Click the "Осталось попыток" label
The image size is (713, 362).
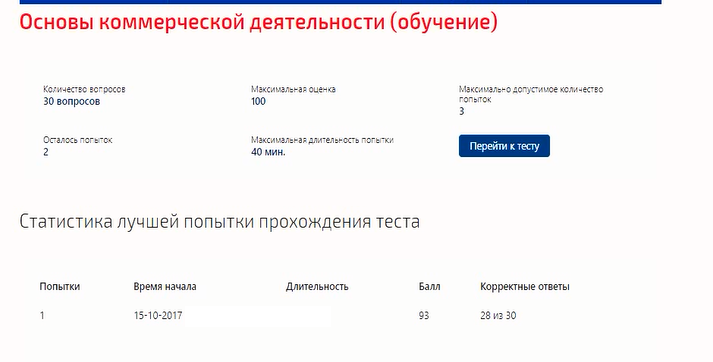(x=77, y=140)
